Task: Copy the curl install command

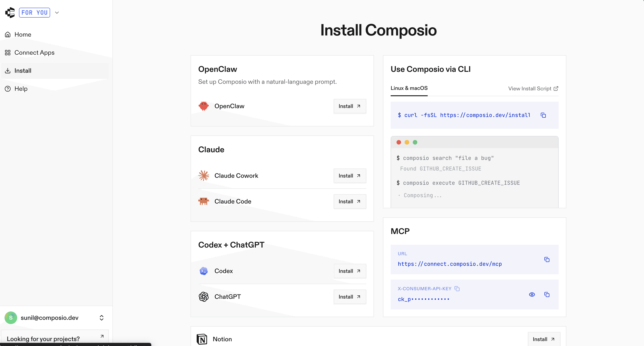Action: coord(543,115)
